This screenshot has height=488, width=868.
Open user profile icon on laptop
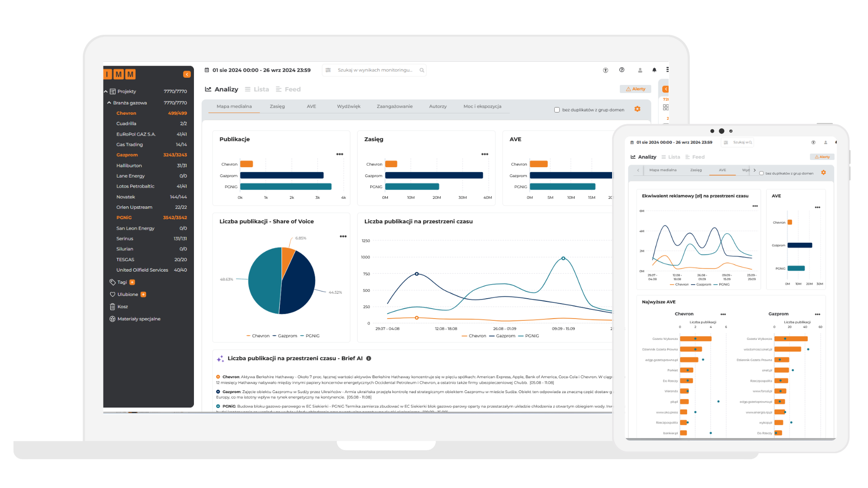640,70
